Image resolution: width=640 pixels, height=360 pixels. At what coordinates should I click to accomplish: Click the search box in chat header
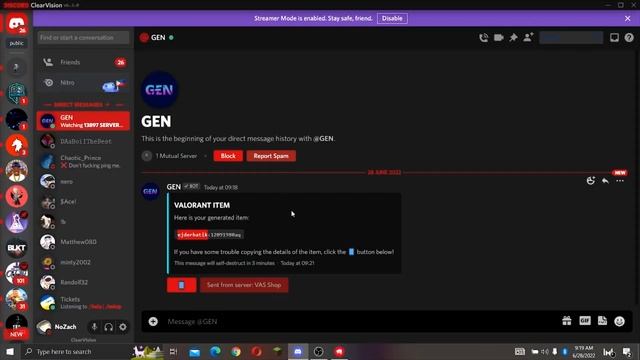[571, 38]
